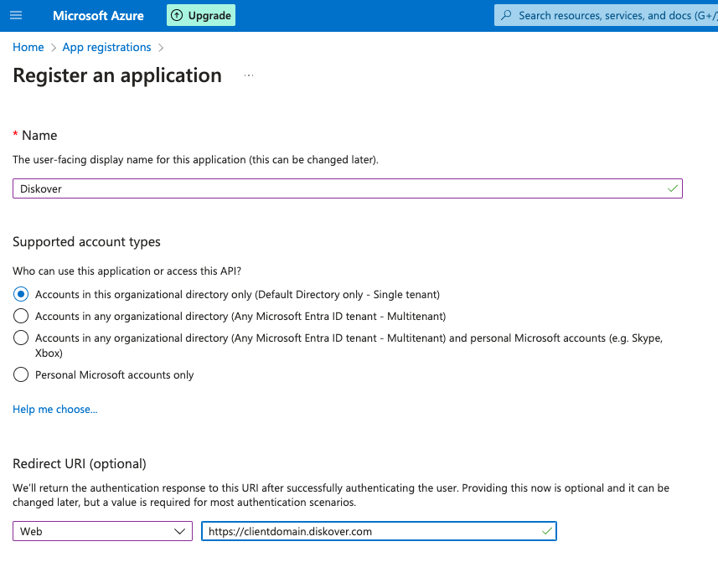Click the Name field validation checkmark

pyautogui.click(x=673, y=188)
